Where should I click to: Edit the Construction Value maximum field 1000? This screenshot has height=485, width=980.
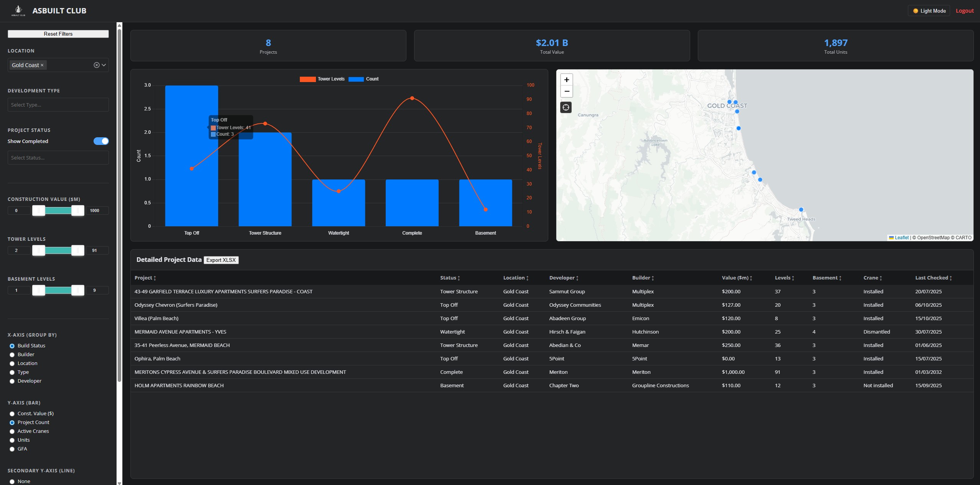tap(97, 210)
